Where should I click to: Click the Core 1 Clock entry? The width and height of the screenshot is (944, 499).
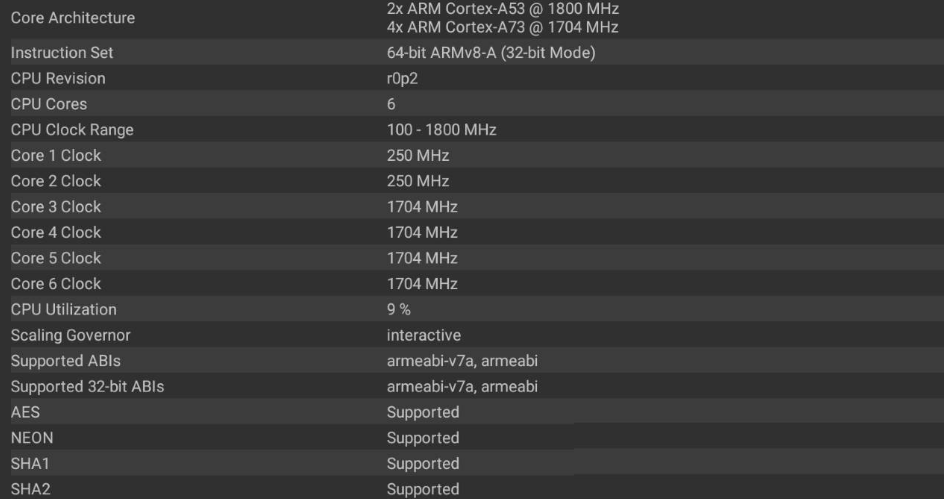(472, 155)
